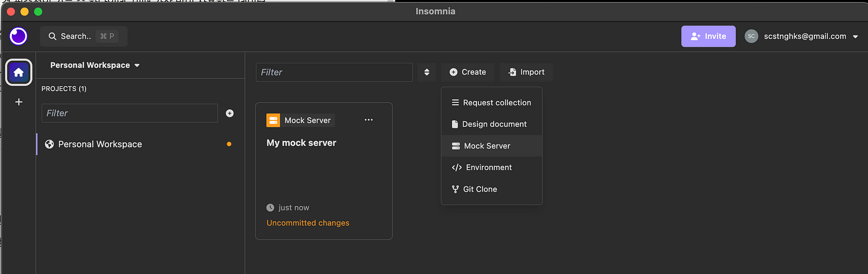This screenshot has height=274, width=868.
Task: Select Design document from Create menu
Action: click(492, 124)
